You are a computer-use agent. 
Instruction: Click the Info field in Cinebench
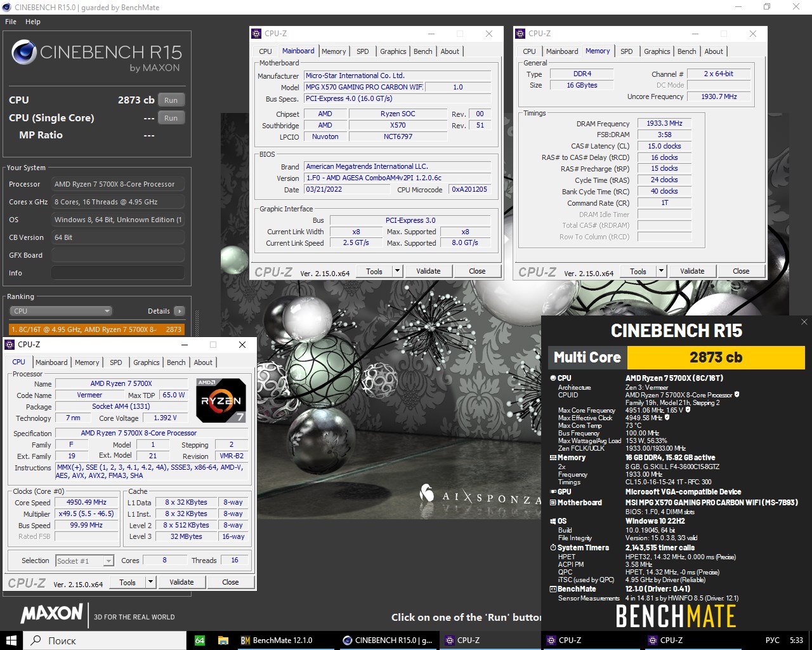[118, 273]
